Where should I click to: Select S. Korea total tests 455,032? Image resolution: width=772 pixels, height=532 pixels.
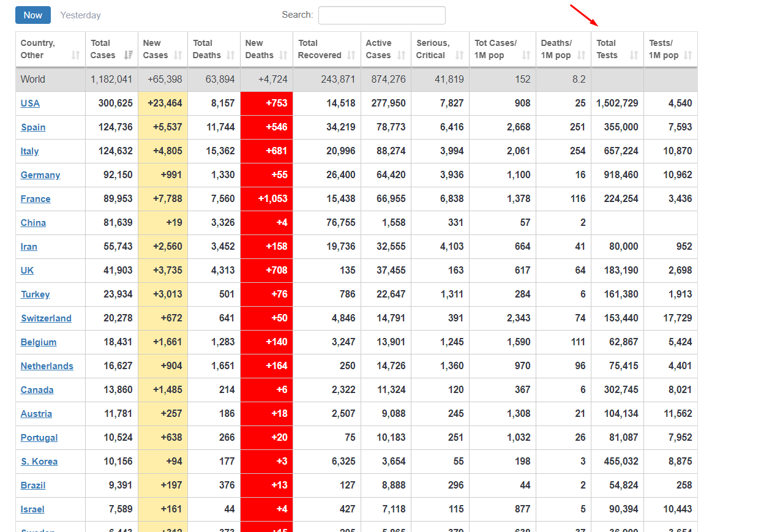(x=620, y=461)
